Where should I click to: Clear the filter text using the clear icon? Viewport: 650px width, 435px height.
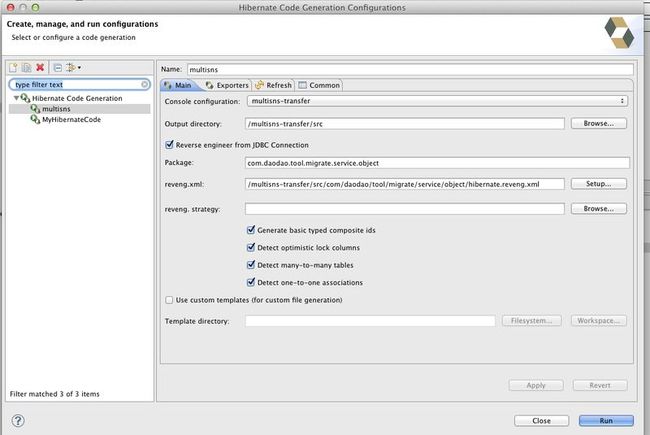click(x=144, y=85)
